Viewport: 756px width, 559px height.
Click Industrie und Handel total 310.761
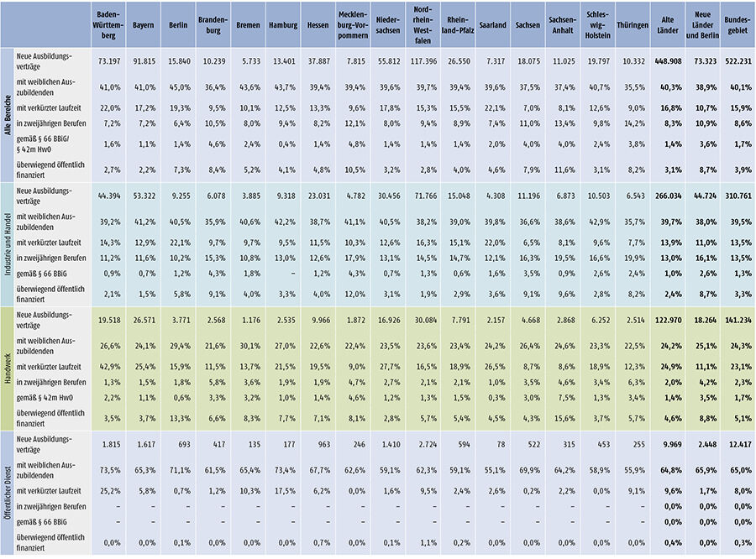[x=734, y=195]
